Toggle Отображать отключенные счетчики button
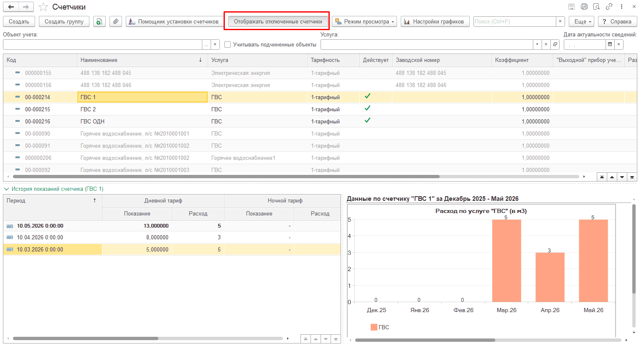The height and width of the screenshot is (346, 644). pyautogui.click(x=278, y=21)
